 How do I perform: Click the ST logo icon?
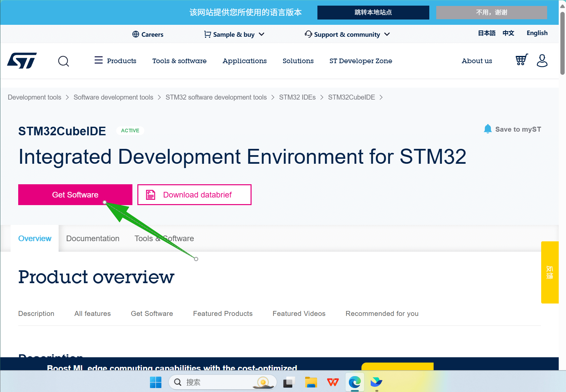(22, 61)
